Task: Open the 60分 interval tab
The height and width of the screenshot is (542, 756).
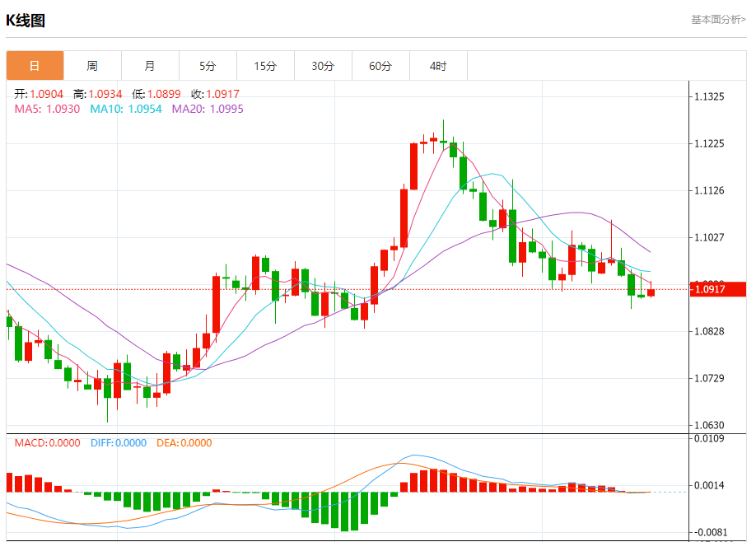Action: click(x=380, y=66)
